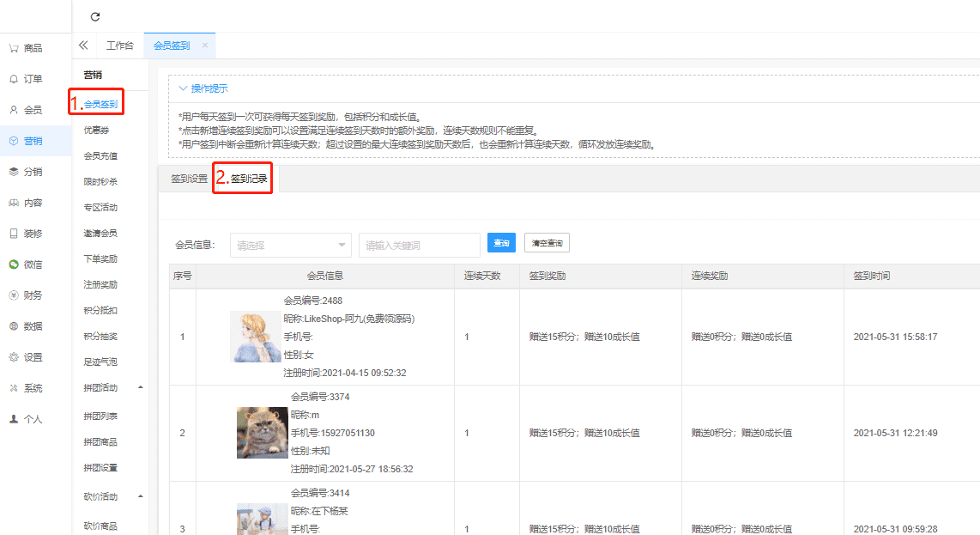Collapse the 操作提示 panel

pyautogui.click(x=184, y=88)
